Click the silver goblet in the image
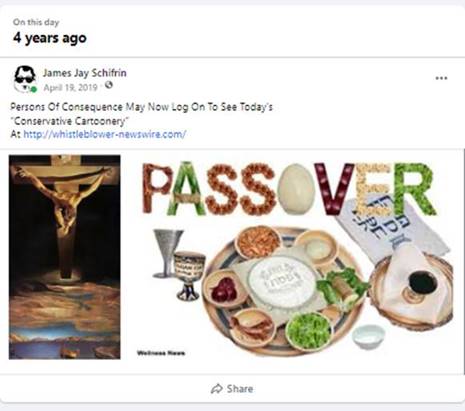 tap(167, 253)
